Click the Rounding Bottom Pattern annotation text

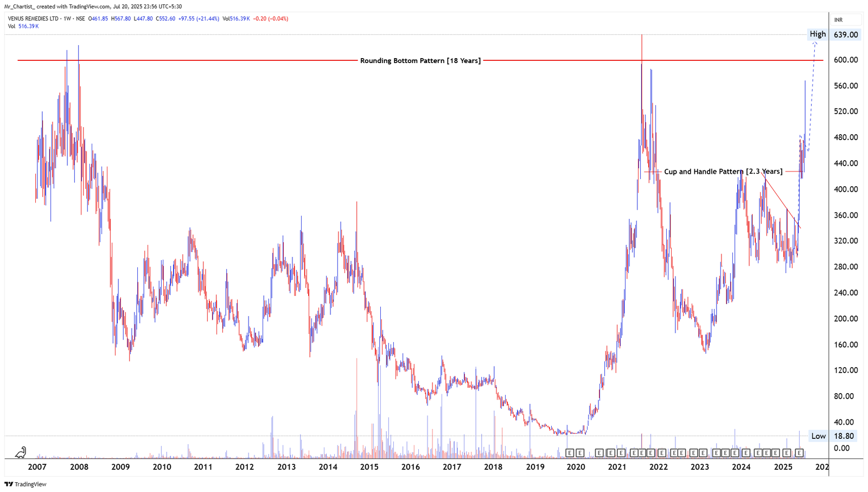420,60
